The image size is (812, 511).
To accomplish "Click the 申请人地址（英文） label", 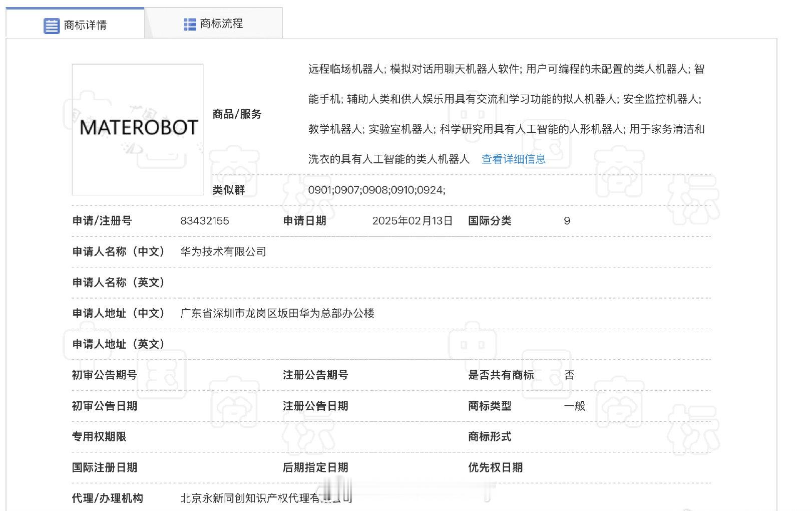I will coord(119,344).
